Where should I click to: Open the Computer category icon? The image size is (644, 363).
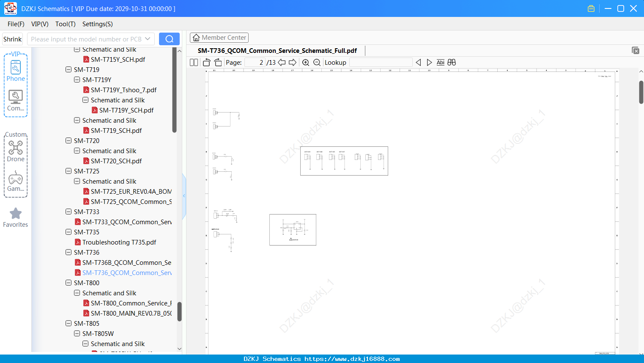pyautogui.click(x=16, y=101)
